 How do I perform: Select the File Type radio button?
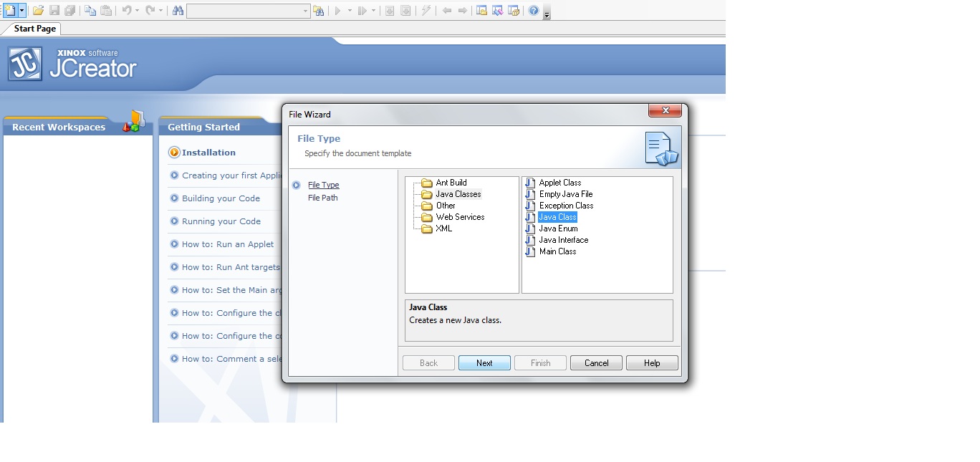pos(296,184)
